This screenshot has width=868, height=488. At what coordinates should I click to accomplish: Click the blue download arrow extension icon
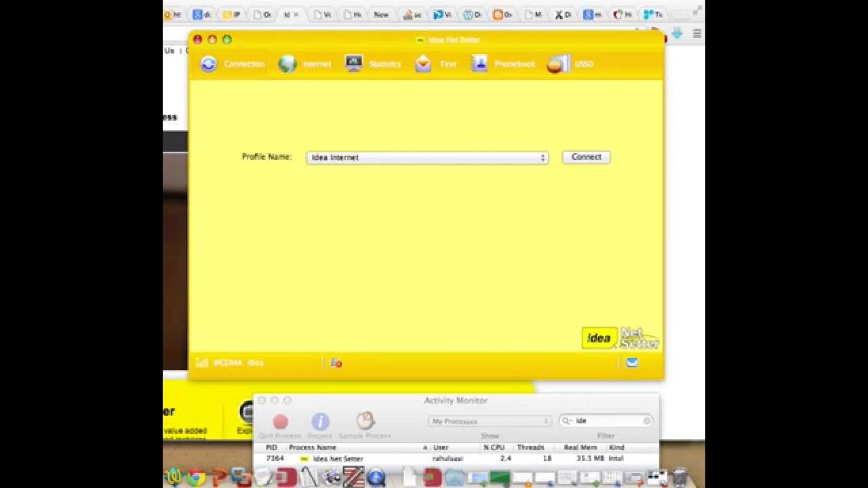pyautogui.click(x=677, y=33)
